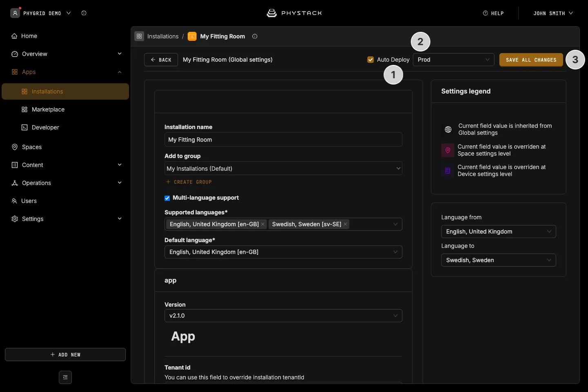Remove the Swedish [sv-SE] language tag

(x=345, y=224)
